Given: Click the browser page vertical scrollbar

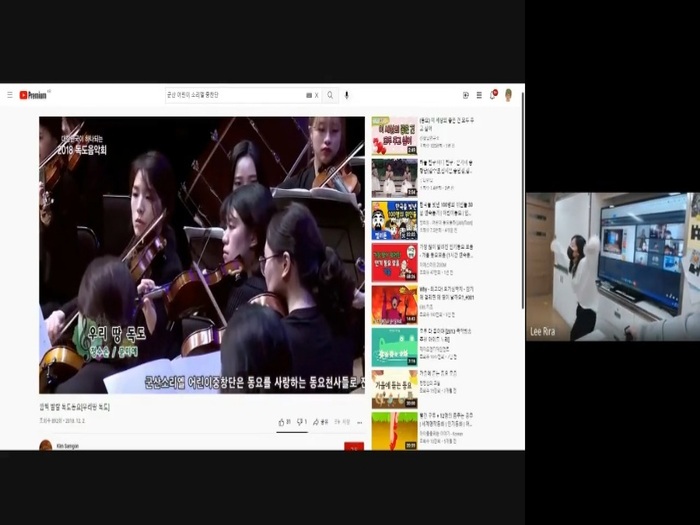Looking at the screenshot, I should click(523, 201).
